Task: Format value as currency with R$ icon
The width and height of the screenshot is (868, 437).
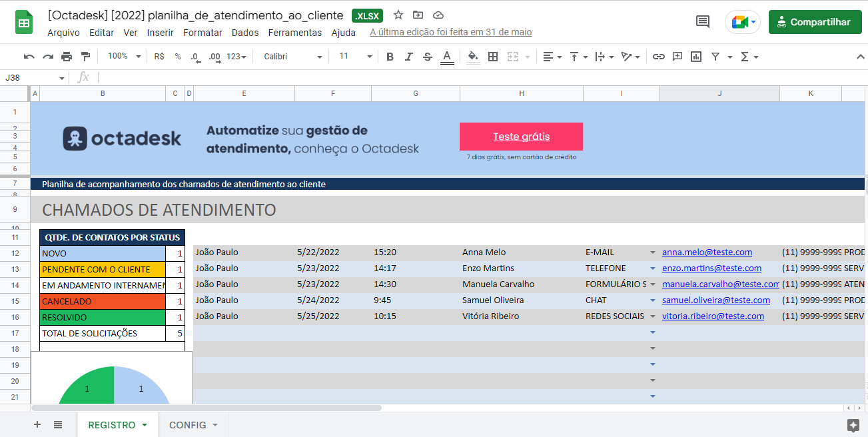Action: click(159, 57)
